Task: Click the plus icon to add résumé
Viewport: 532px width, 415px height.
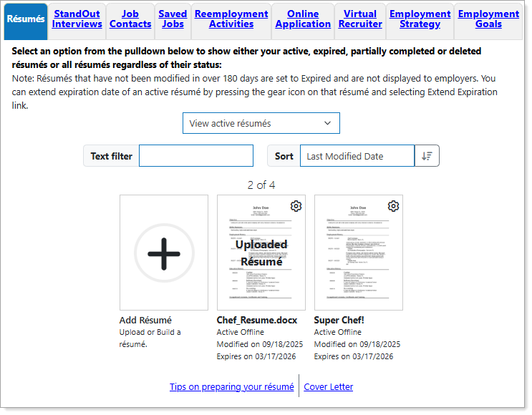Action: coord(164,253)
